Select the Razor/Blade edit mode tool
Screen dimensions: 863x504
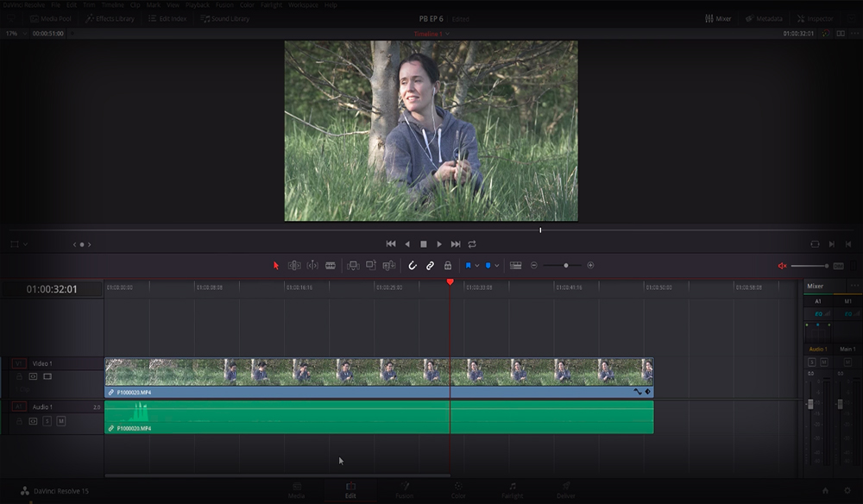click(331, 265)
